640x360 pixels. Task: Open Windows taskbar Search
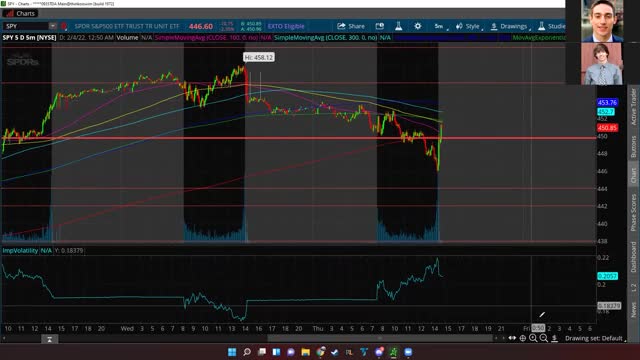click(247, 352)
